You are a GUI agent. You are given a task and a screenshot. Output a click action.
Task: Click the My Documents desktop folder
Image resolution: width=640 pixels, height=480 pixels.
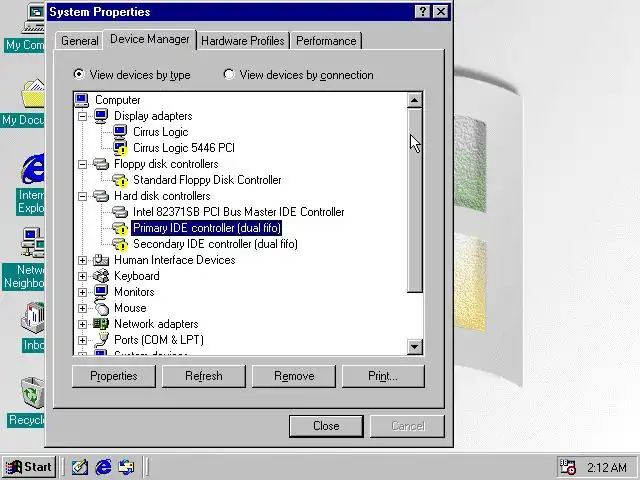33,93
